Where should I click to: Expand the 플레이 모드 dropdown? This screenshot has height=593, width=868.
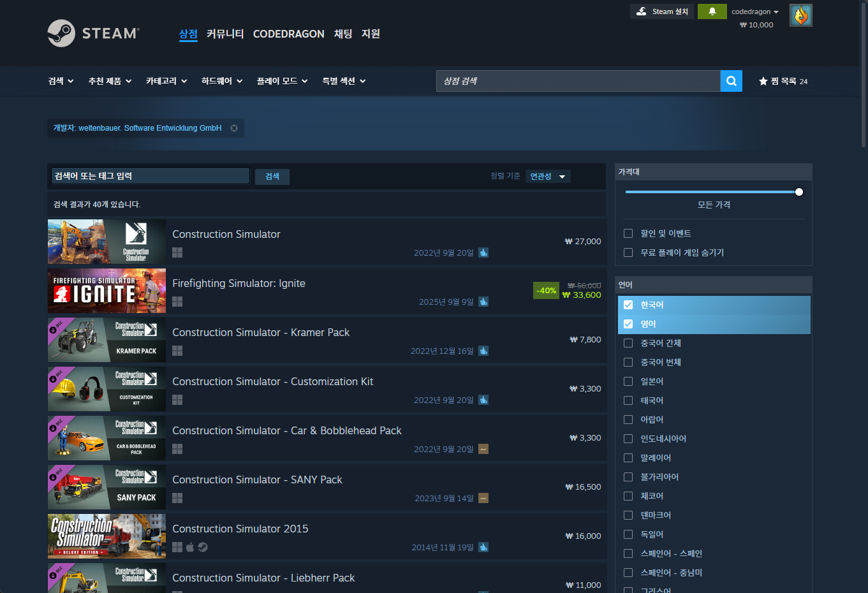coord(283,81)
